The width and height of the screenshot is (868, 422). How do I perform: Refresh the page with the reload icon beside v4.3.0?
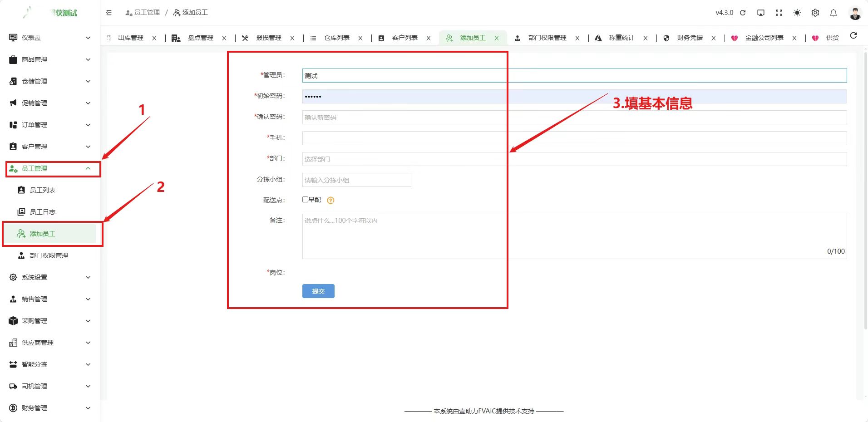[x=743, y=13]
